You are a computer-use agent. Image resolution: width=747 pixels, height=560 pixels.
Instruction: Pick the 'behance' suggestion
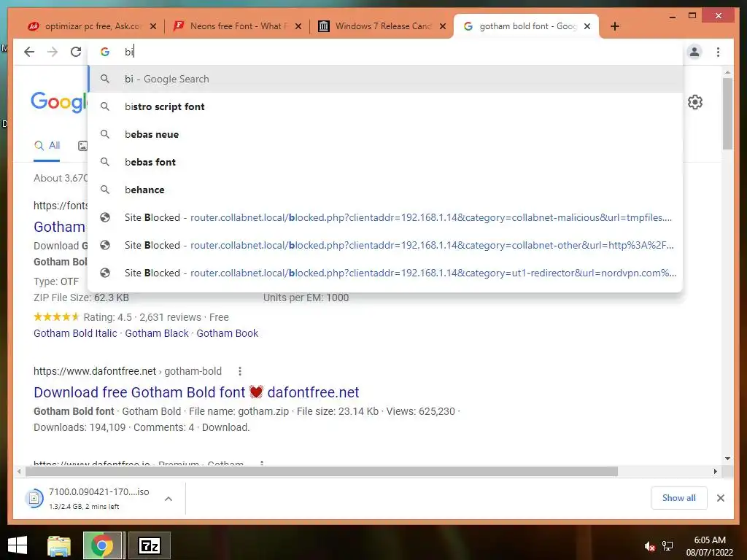coord(385,190)
